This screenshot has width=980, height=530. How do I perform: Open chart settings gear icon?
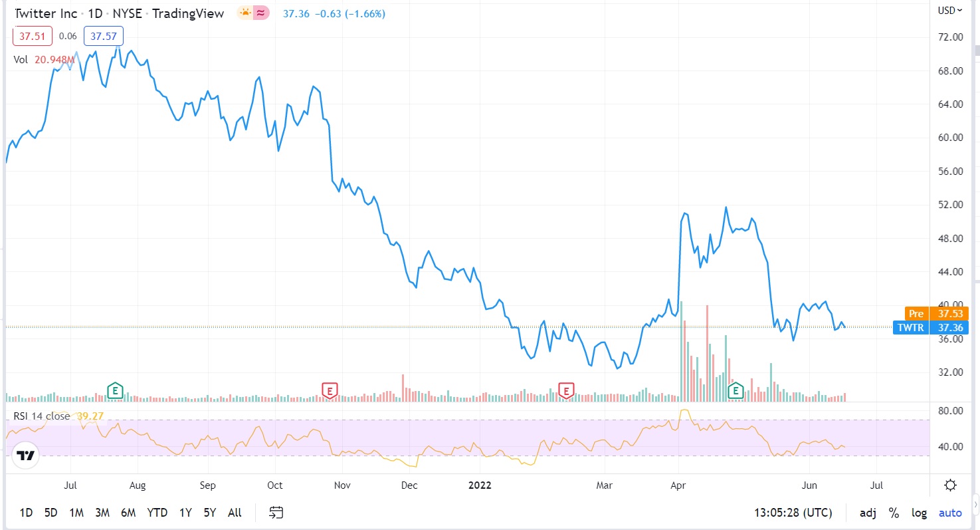pos(951,485)
